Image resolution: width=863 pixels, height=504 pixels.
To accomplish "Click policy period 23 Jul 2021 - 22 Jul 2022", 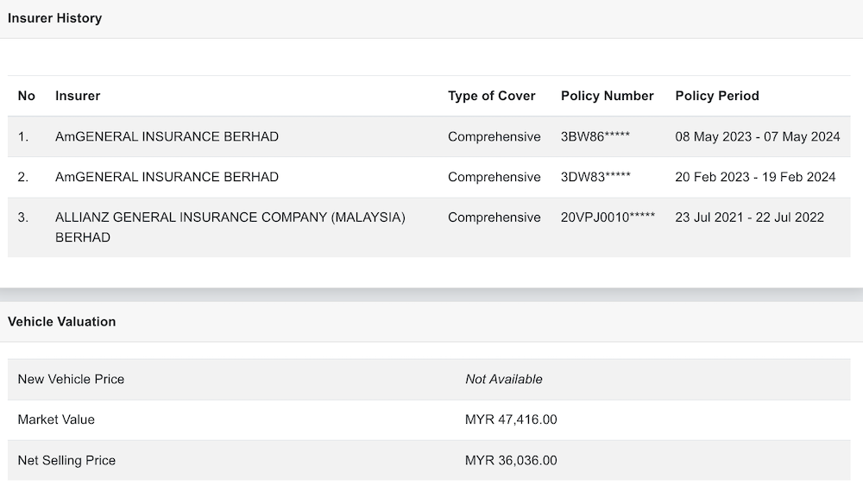I will [749, 217].
